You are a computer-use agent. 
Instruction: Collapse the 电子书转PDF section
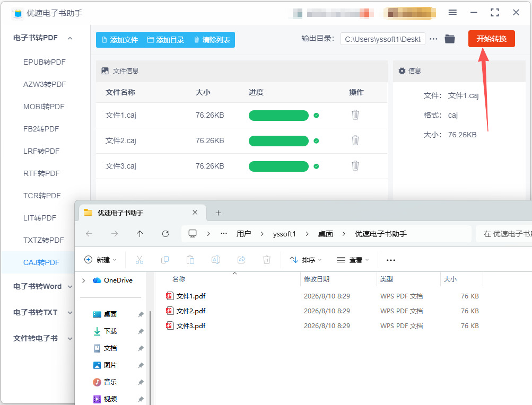tap(70, 38)
